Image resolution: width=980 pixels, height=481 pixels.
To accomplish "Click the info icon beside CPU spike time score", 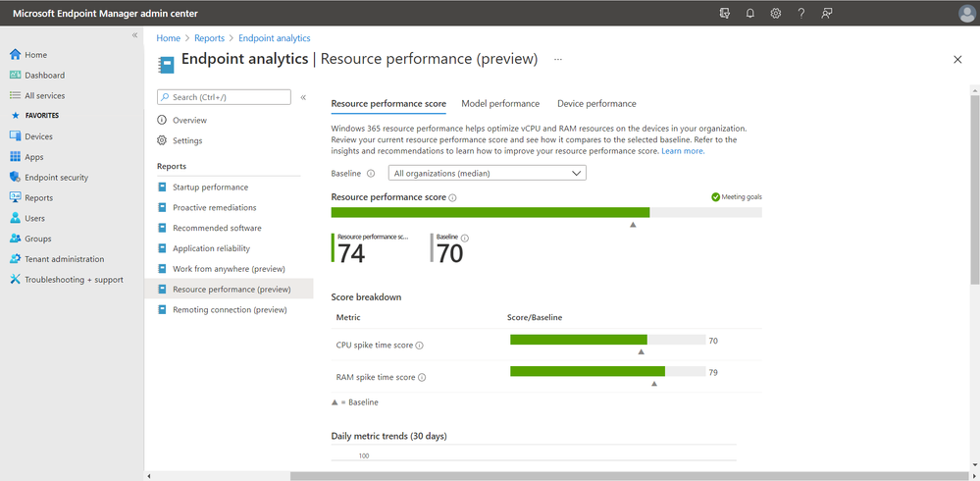I will (x=420, y=346).
